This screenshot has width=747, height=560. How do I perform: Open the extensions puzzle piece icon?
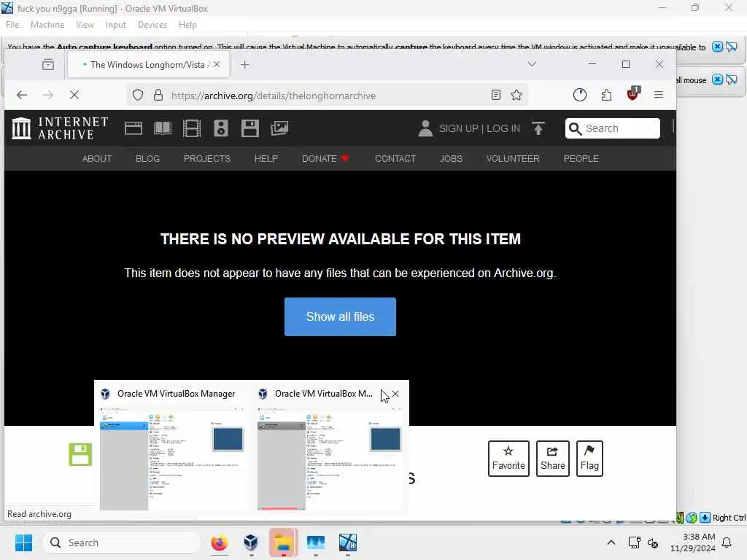[x=606, y=96]
